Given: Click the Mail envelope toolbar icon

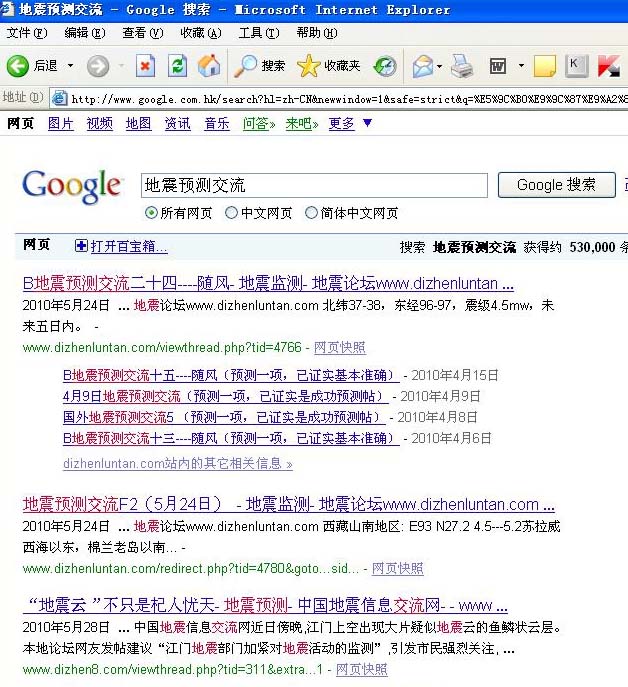Looking at the screenshot, I should tap(423, 66).
